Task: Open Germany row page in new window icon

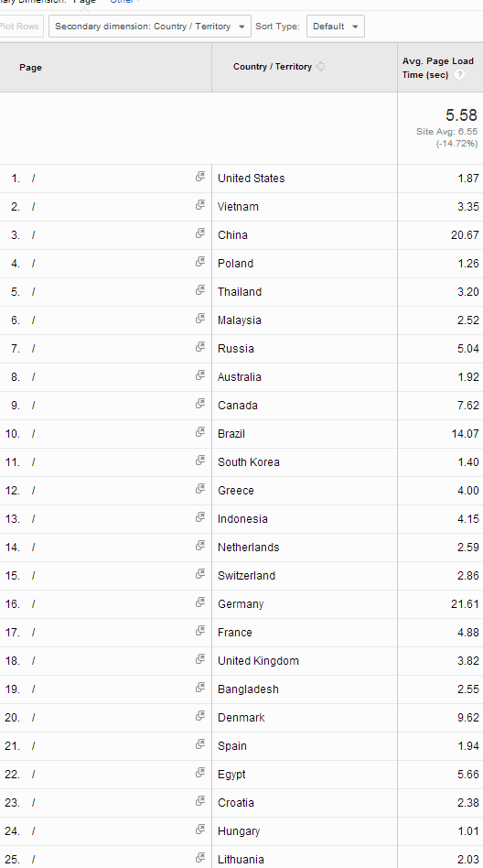Action: (199, 602)
